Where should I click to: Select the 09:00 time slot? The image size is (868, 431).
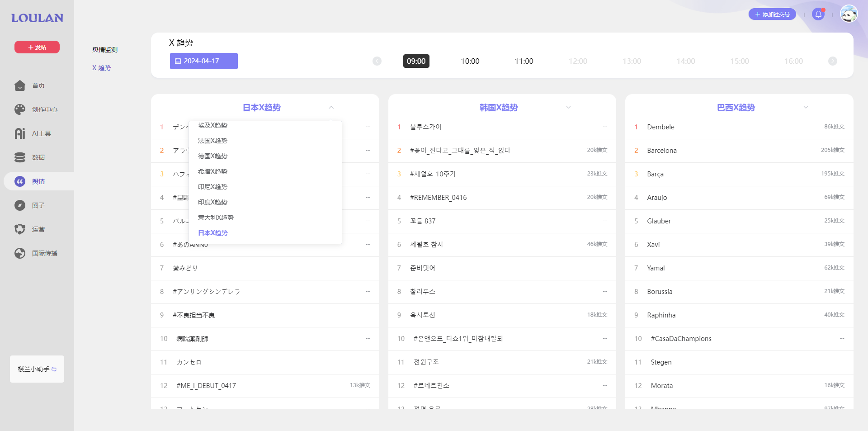tap(416, 61)
